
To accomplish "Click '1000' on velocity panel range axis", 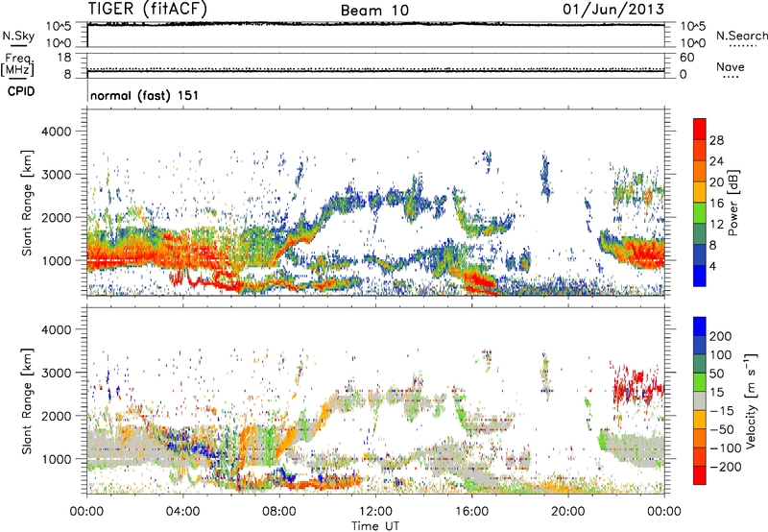I will tap(56, 459).
